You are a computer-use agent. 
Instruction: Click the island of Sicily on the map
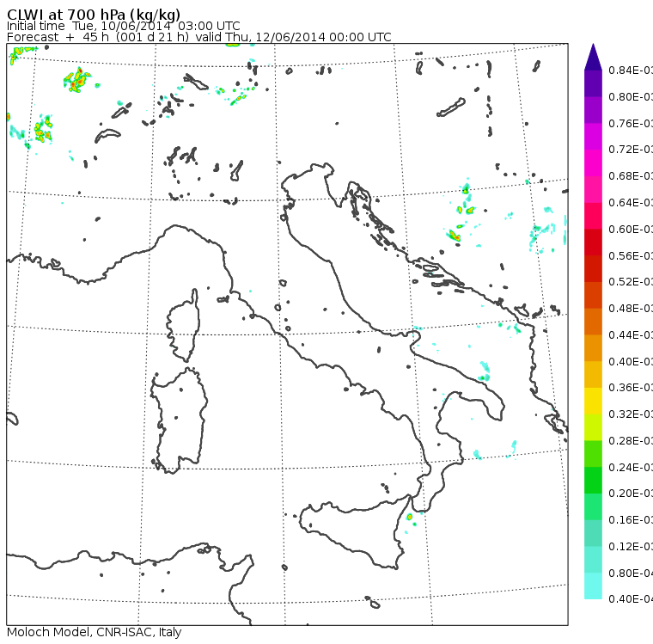pos(354,531)
